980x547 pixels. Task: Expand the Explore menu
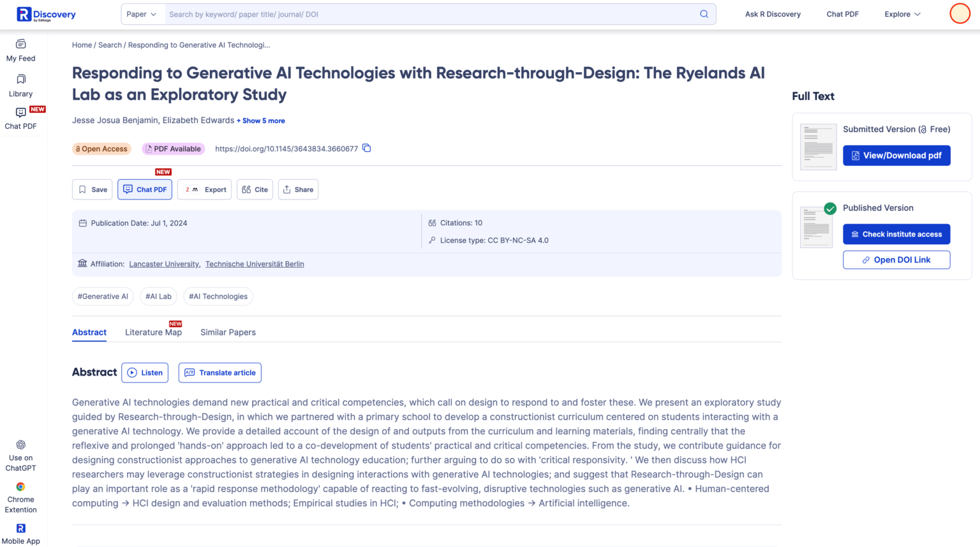(902, 14)
